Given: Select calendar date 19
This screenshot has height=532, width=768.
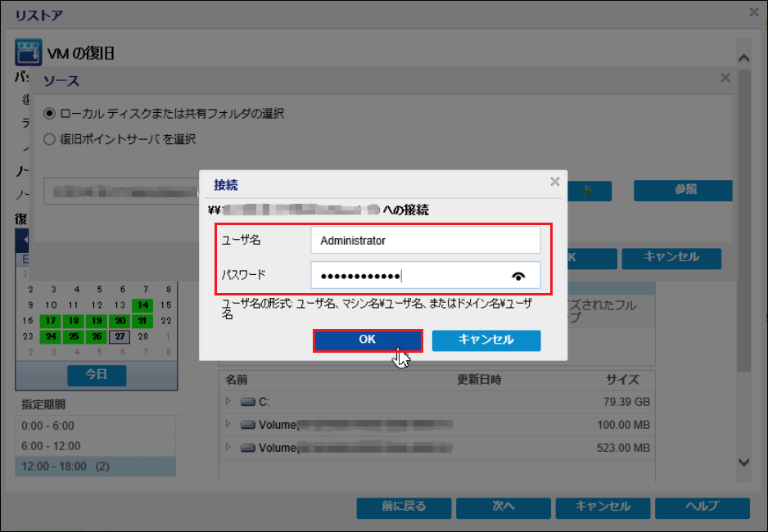Looking at the screenshot, I should tap(97, 321).
